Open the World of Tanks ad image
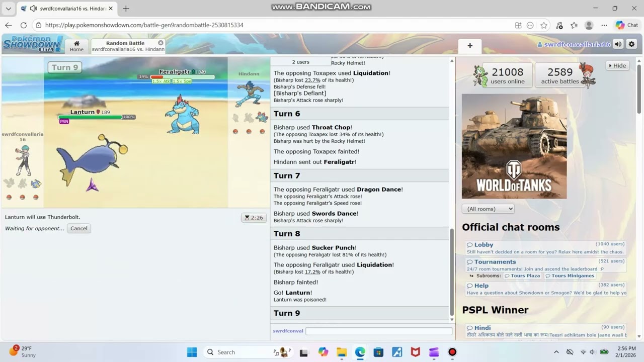Image resolution: width=644 pixels, height=362 pixels. click(x=514, y=146)
